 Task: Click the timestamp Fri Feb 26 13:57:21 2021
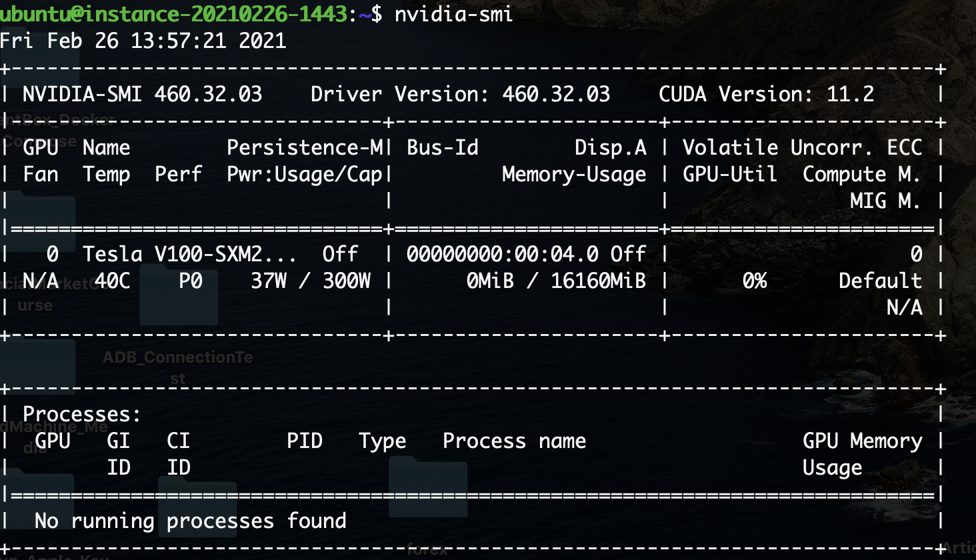pyautogui.click(x=143, y=41)
